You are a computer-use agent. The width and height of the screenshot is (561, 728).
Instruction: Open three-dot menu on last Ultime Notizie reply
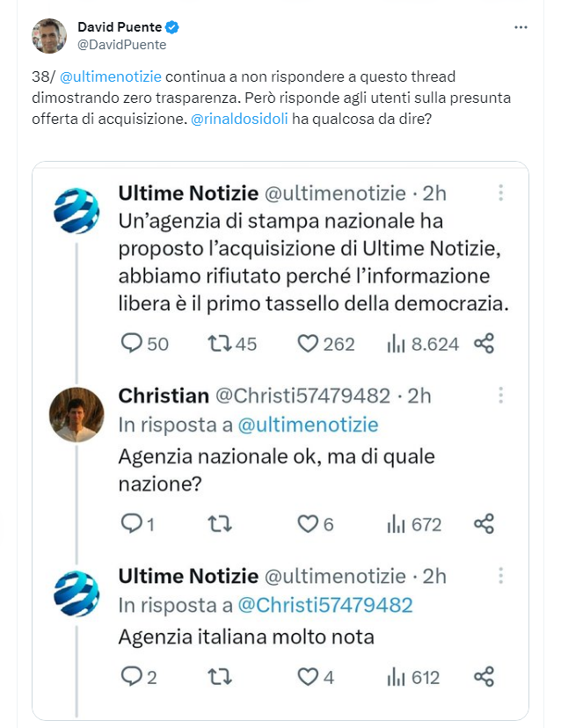501,575
